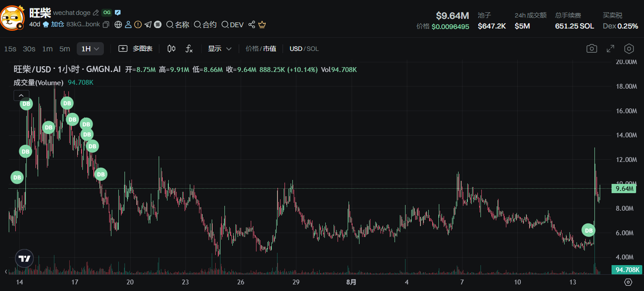Collapse the indicator legend arrow
The image size is (644, 291).
[21, 95]
